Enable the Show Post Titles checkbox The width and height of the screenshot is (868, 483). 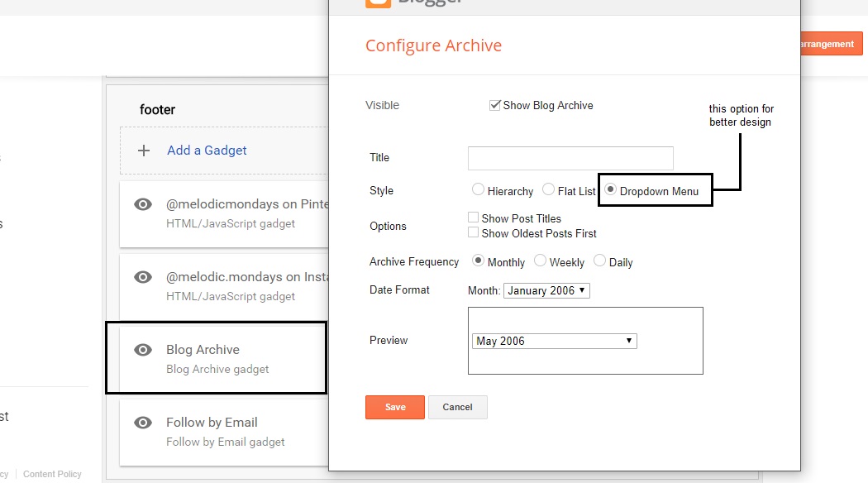coord(474,218)
